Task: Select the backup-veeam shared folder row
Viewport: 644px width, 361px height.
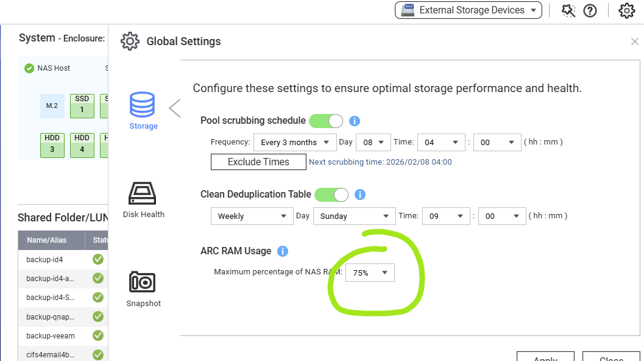Action: tap(51, 335)
